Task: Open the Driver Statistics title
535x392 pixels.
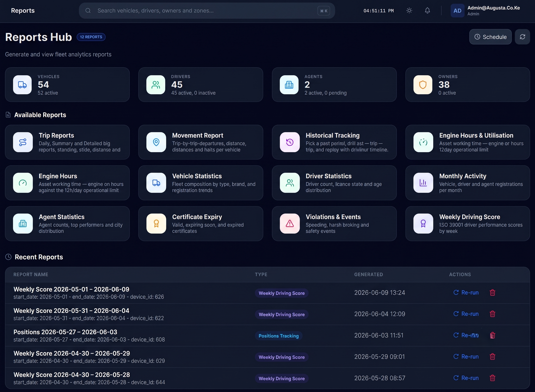Action: (328, 176)
